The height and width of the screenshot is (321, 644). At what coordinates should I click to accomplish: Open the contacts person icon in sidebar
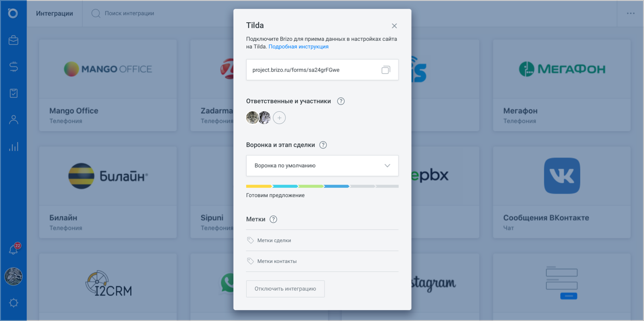13,120
